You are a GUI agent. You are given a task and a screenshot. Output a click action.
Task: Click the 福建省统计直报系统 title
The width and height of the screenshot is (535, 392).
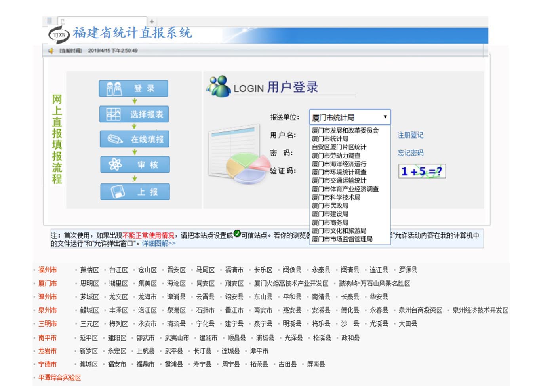click(x=132, y=33)
